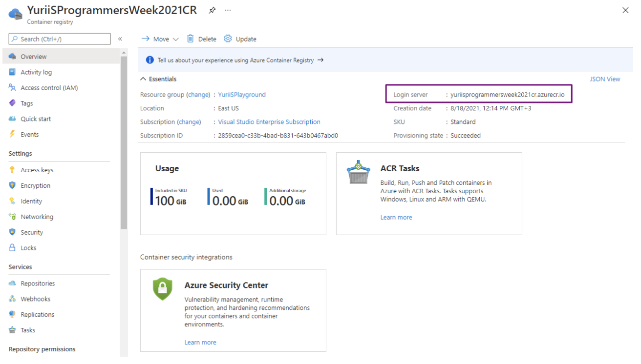Click the Overview icon in the sidebar
Image resolution: width=641 pixels, height=364 pixels.
tap(12, 57)
